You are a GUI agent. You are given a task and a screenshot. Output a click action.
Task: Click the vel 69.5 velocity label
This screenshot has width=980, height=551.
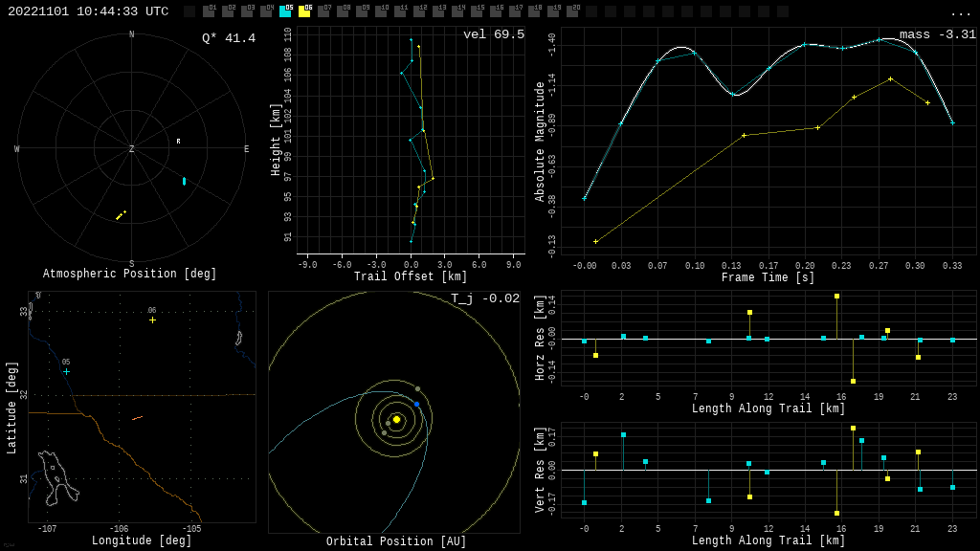pyautogui.click(x=493, y=34)
